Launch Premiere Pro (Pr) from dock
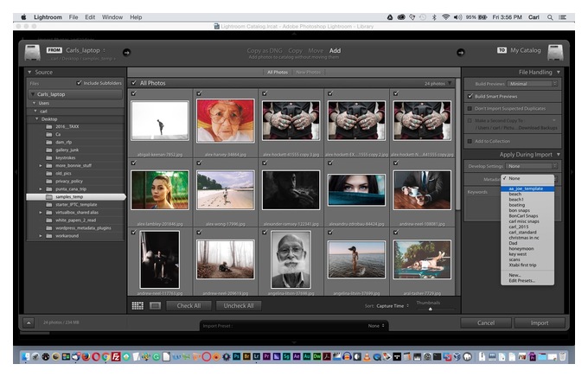Viewport: 588px width, 377px height. (x=266, y=356)
